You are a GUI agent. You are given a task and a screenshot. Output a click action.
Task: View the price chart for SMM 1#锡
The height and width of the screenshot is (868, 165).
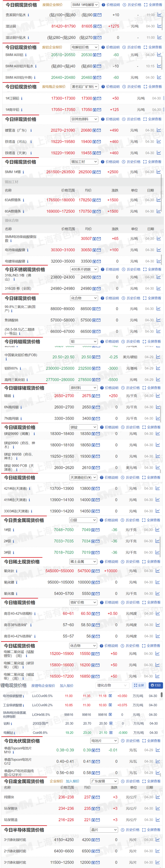click(159, 172)
